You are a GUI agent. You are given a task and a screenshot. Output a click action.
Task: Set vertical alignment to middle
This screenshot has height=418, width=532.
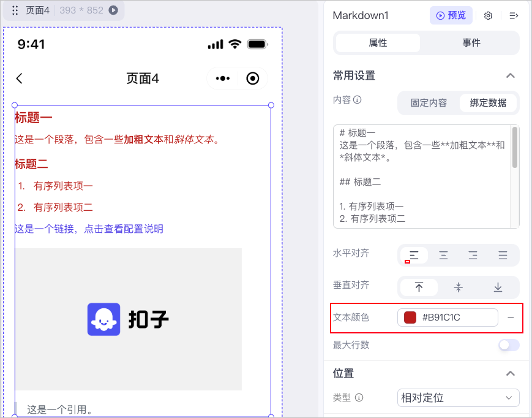point(458,287)
